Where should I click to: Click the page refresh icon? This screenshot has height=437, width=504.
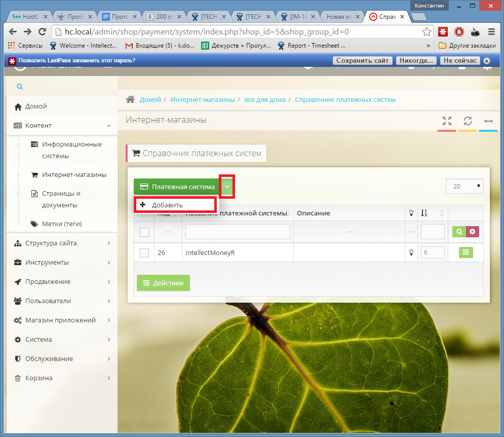468,121
